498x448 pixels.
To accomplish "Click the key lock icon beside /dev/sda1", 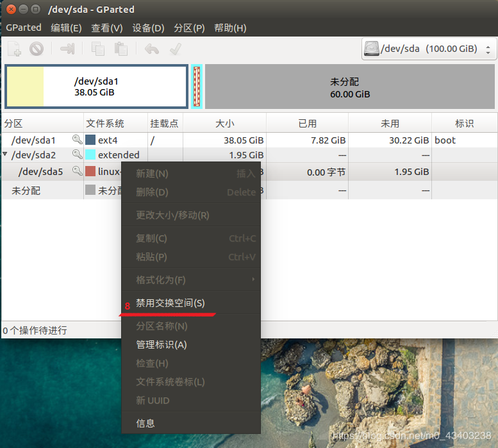I will (x=77, y=139).
